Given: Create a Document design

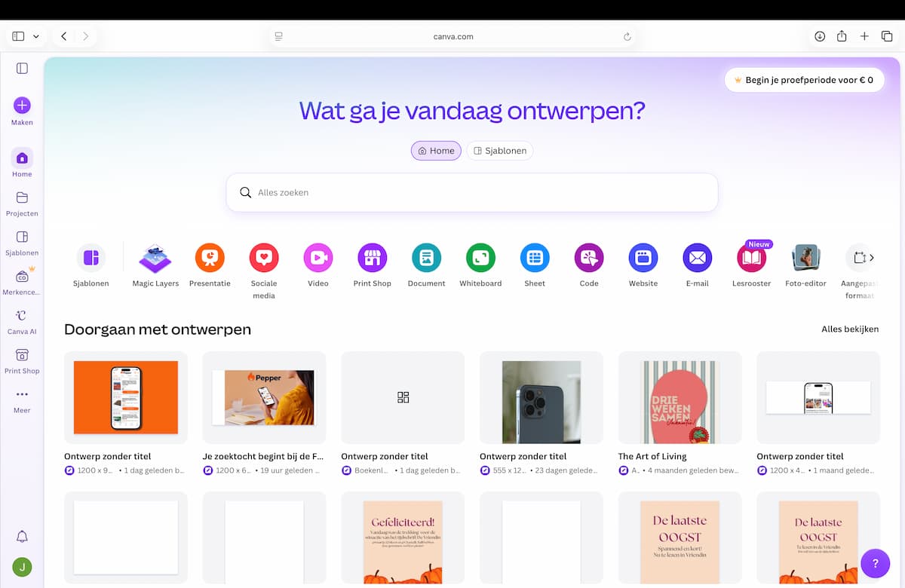Looking at the screenshot, I should tap(427, 258).
